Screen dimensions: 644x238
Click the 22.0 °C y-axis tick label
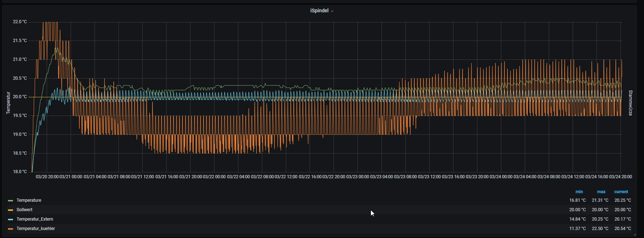pos(20,22)
